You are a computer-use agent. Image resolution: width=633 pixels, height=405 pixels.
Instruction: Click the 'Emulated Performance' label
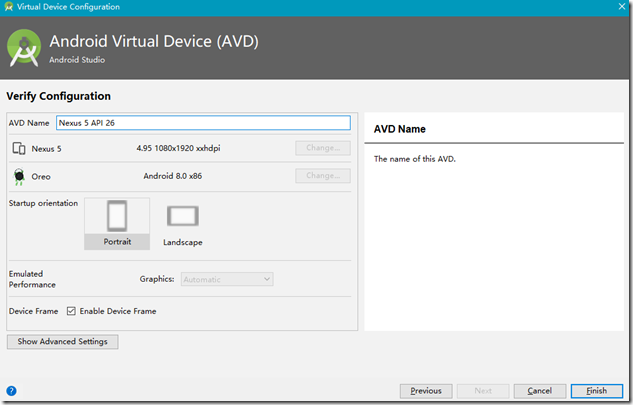tap(32, 279)
